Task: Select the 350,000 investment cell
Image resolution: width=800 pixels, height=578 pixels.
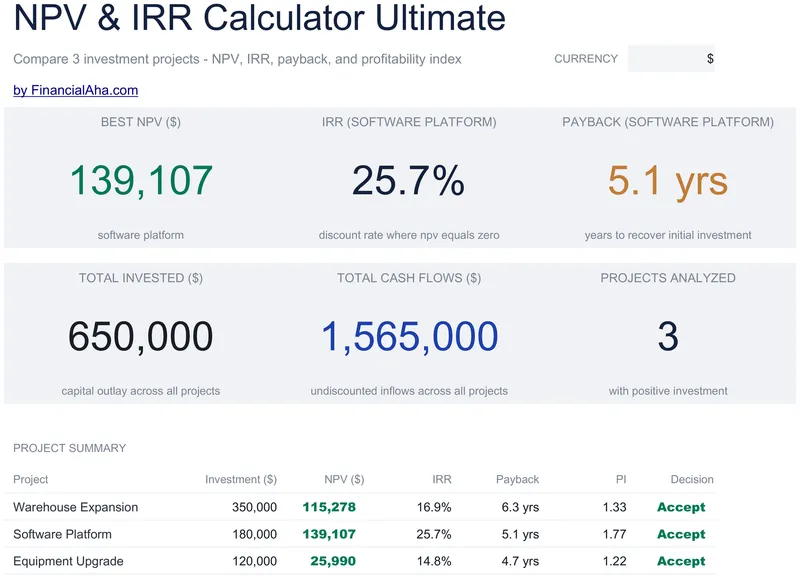Action: click(254, 507)
